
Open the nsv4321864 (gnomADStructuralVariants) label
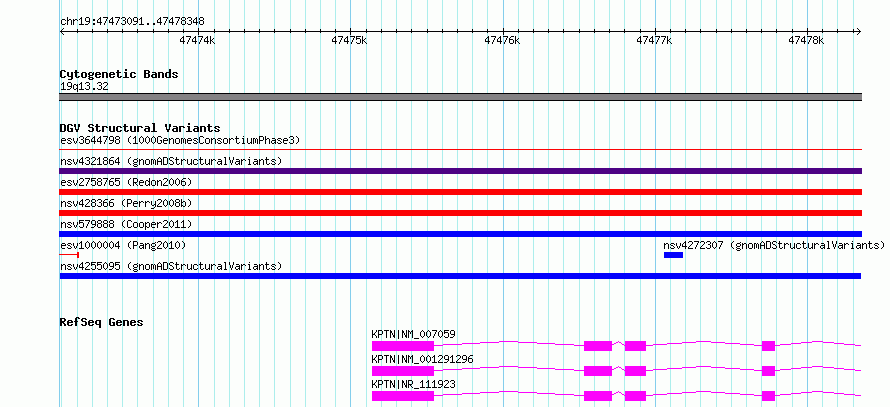pos(171,161)
